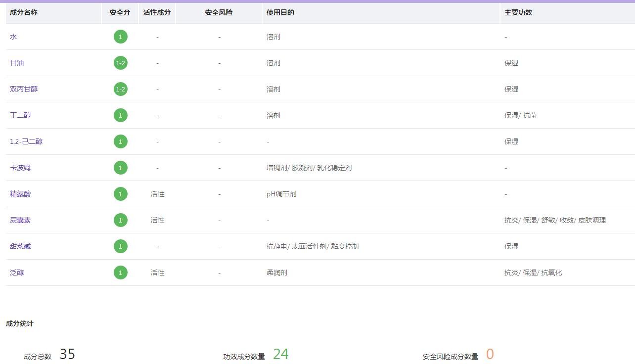Click the 安全分 column header

(x=120, y=12)
